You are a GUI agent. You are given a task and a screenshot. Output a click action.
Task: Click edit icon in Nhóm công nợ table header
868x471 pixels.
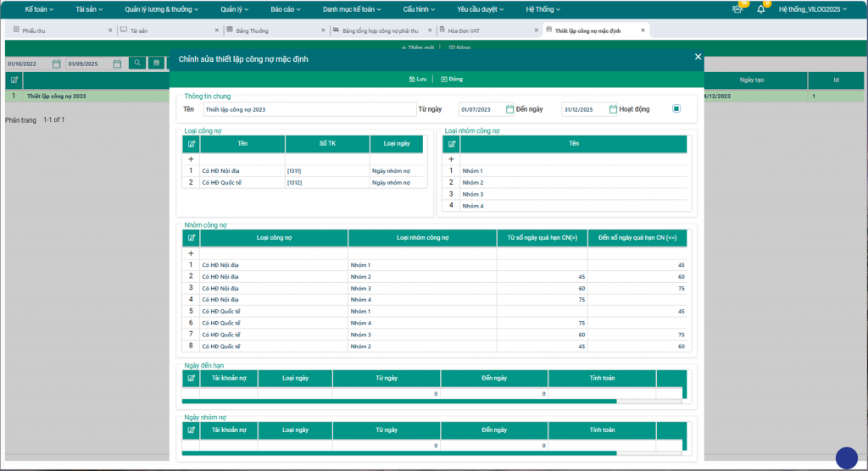pyautogui.click(x=192, y=238)
